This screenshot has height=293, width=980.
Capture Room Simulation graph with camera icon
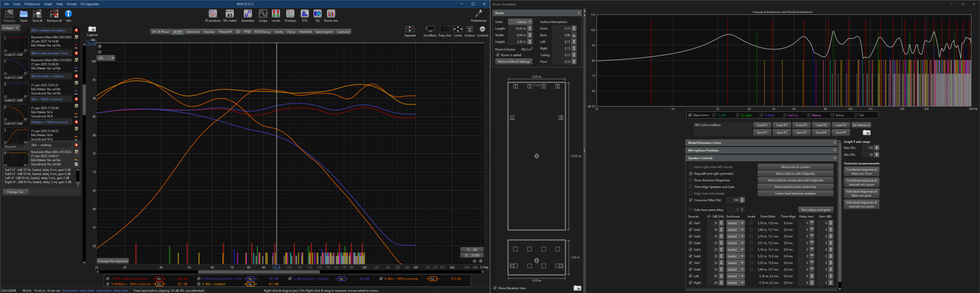[x=867, y=132]
